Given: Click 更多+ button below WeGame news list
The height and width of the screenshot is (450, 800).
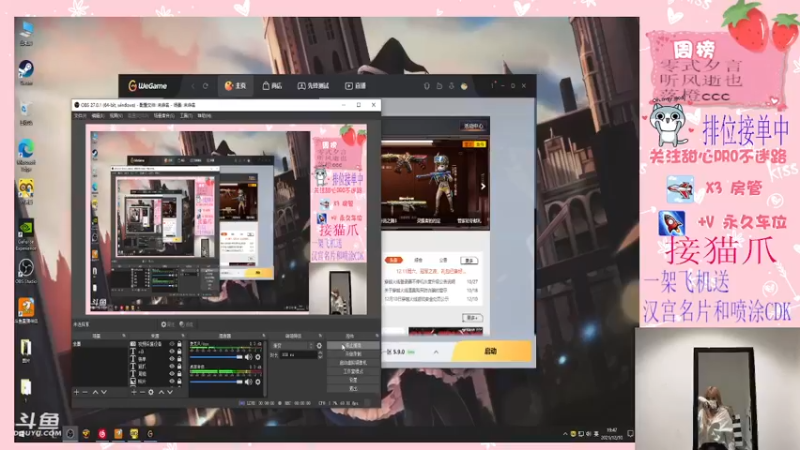Looking at the screenshot, I should coord(473,318).
